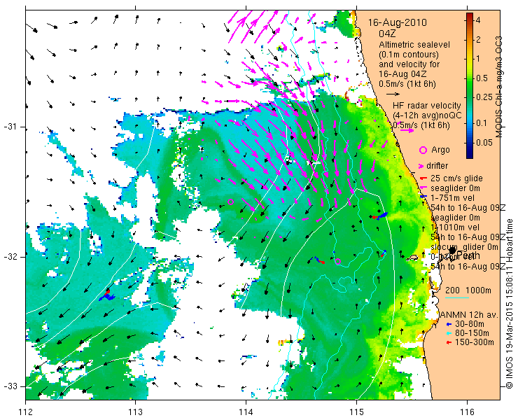Screen dimensions: 518x420
Task: Click the 'slocum_glider 0m' legend label
Action: coord(465,247)
